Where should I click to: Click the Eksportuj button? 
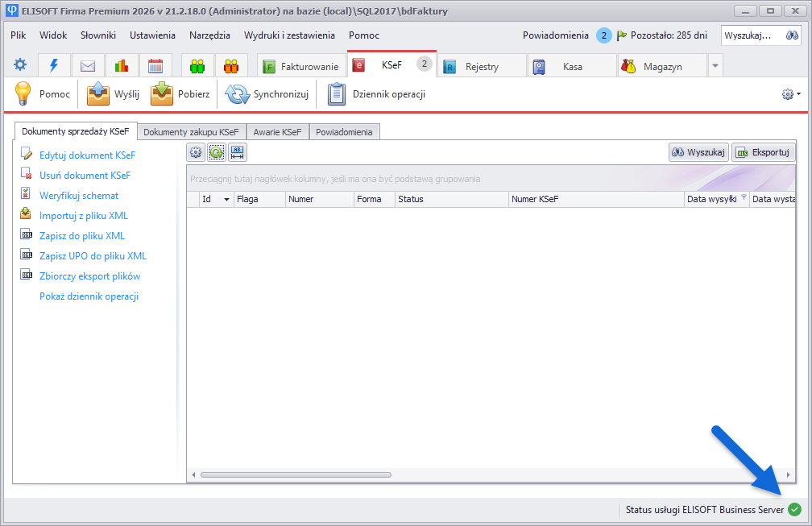763,152
